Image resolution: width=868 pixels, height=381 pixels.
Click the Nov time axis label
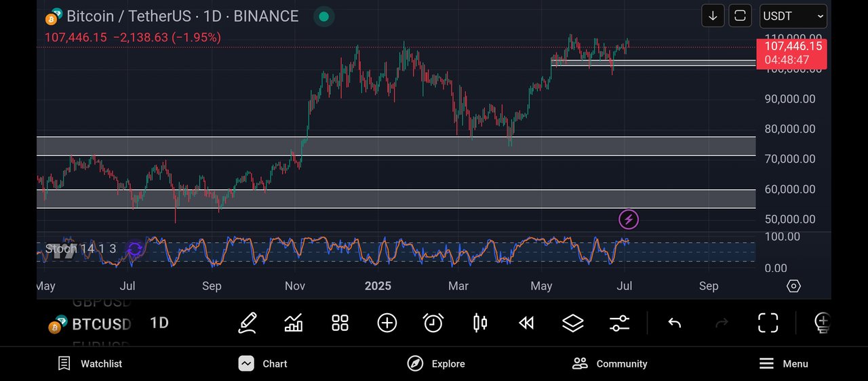pos(295,286)
